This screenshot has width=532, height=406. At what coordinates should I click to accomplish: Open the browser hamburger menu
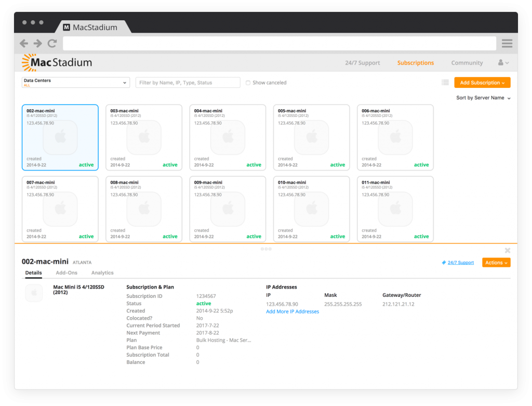click(507, 43)
